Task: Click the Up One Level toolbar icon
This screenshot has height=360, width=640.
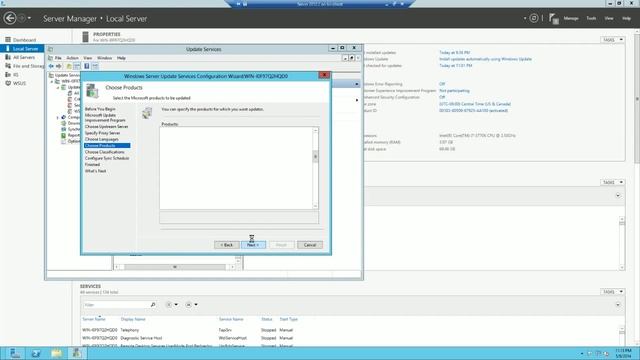Action: click(69, 66)
